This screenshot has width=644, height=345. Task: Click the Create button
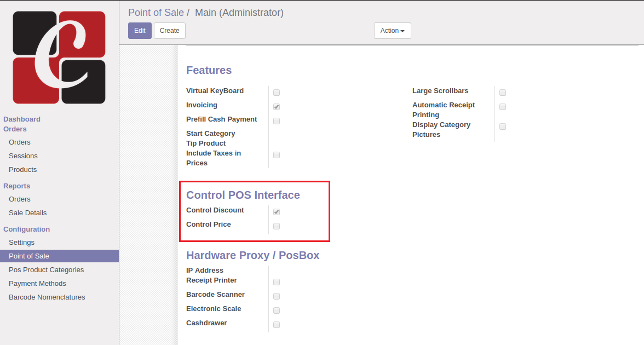[x=169, y=31]
